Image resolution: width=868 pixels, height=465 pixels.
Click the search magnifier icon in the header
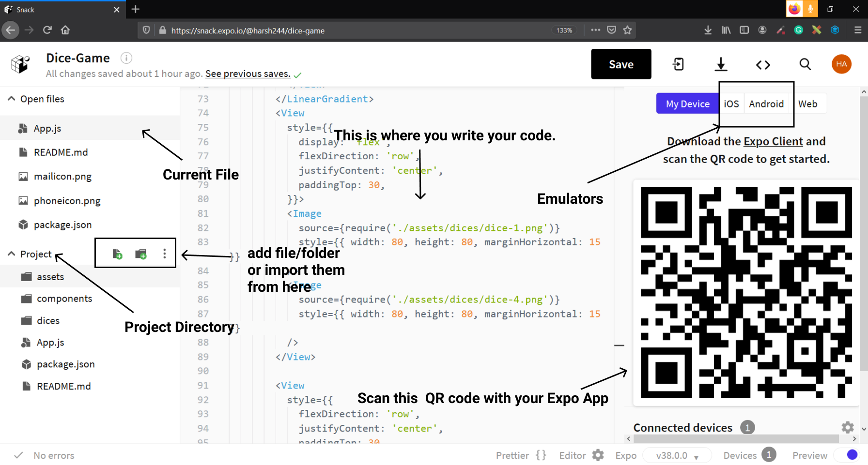click(x=805, y=64)
